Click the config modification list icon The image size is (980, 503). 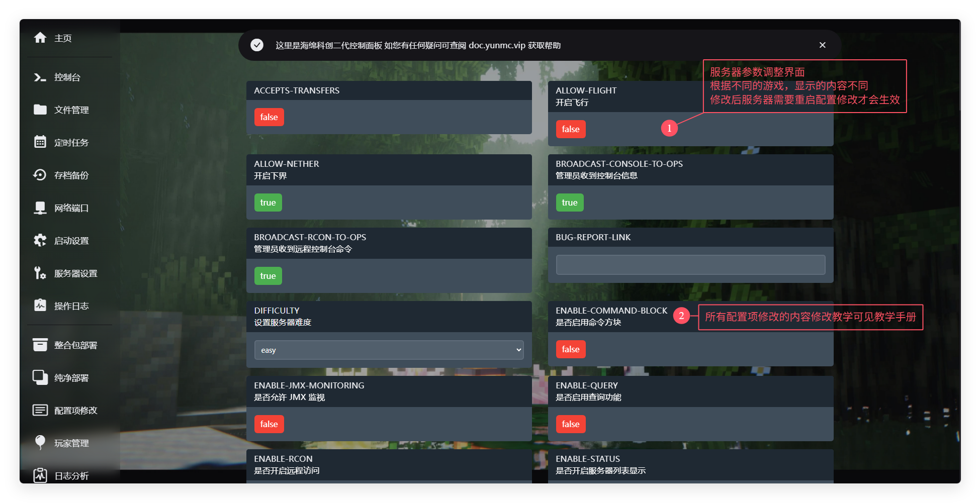click(x=40, y=410)
